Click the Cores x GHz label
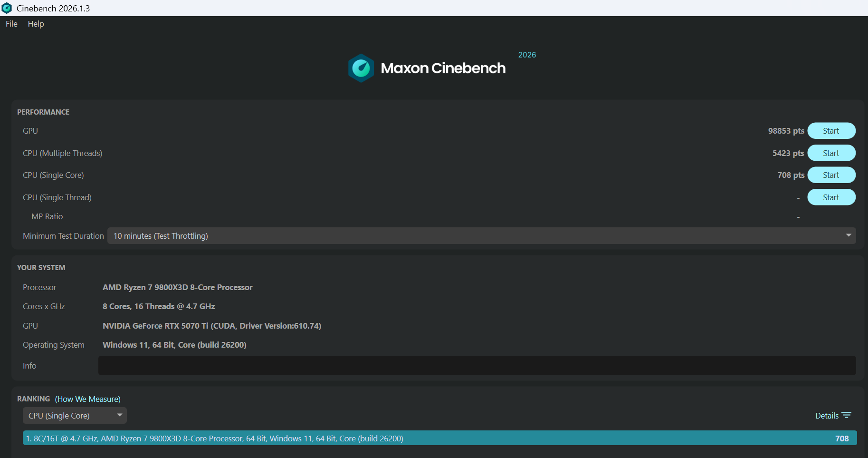868x458 pixels. 44,306
